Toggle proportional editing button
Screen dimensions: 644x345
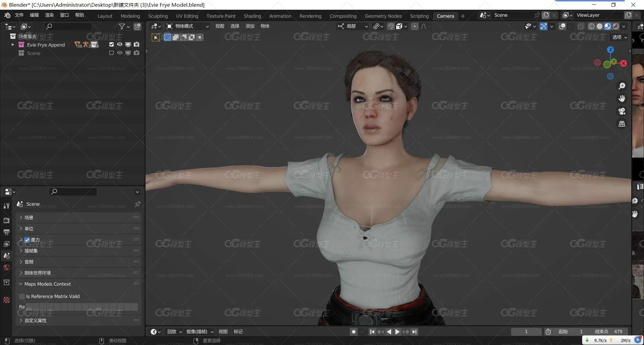click(415, 26)
